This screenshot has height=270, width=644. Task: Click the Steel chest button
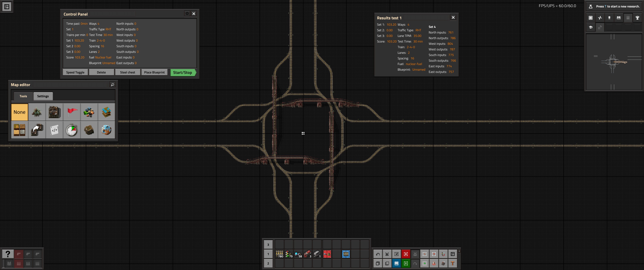click(x=127, y=72)
